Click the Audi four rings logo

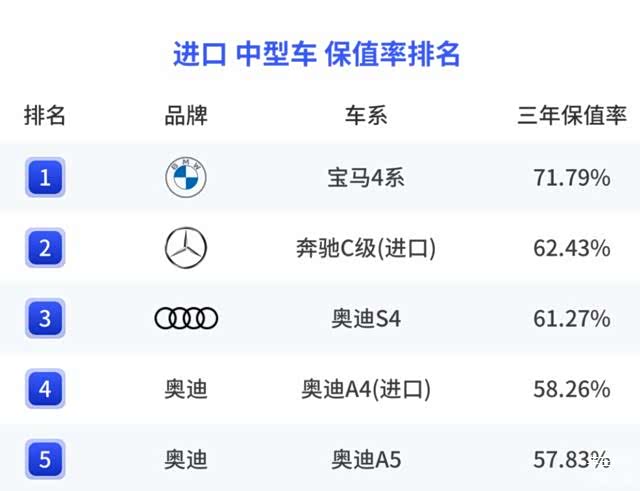click(x=186, y=318)
